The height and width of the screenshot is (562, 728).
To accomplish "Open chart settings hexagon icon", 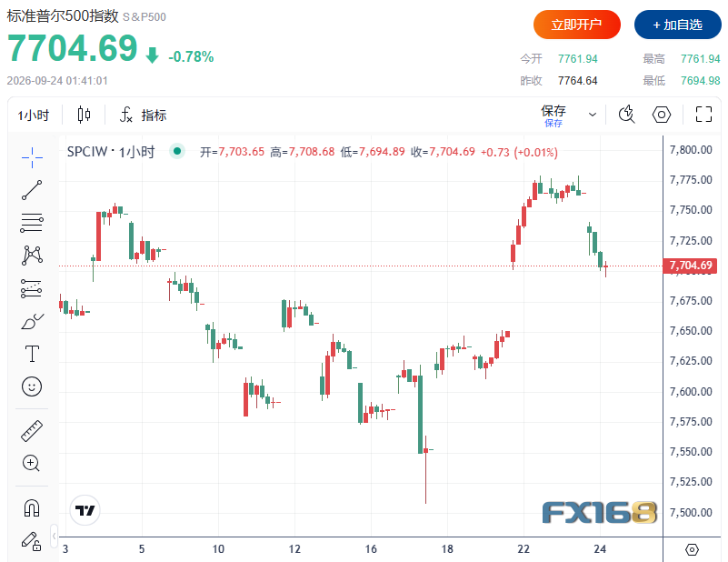I will coord(662,115).
